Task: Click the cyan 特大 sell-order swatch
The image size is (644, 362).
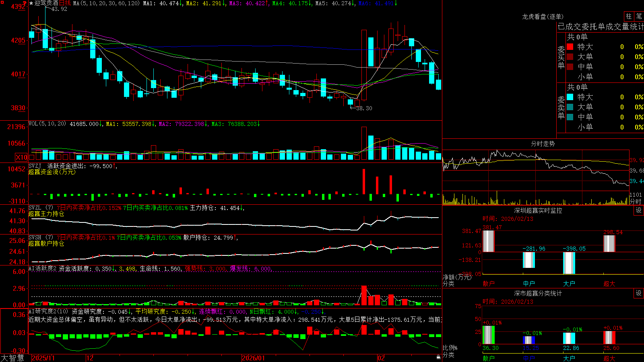Action: (x=570, y=97)
